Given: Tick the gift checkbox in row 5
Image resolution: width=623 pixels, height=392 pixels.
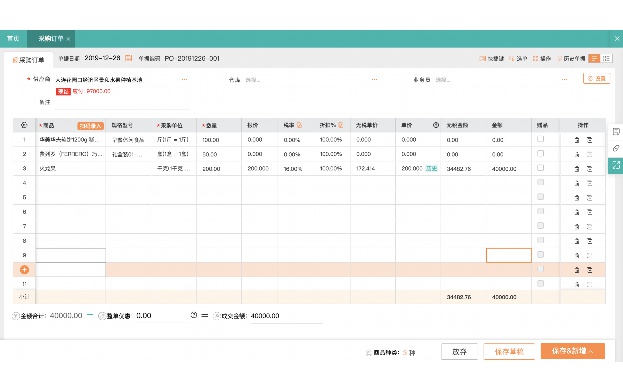Looking at the screenshot, I should 540,197.
